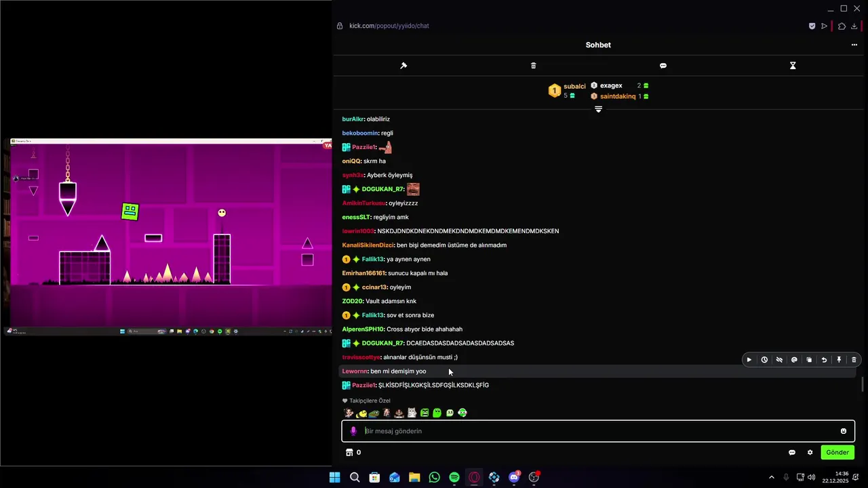Image resolution: width=868 pixels, height=488 pixels.
Task: Click the Bir mesaj gönderin input field
Action: click(598, 431)
